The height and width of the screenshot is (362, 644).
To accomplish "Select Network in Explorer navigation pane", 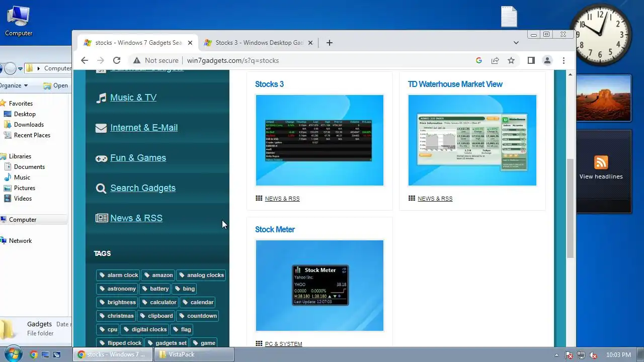I will click(x=20, y=241).
